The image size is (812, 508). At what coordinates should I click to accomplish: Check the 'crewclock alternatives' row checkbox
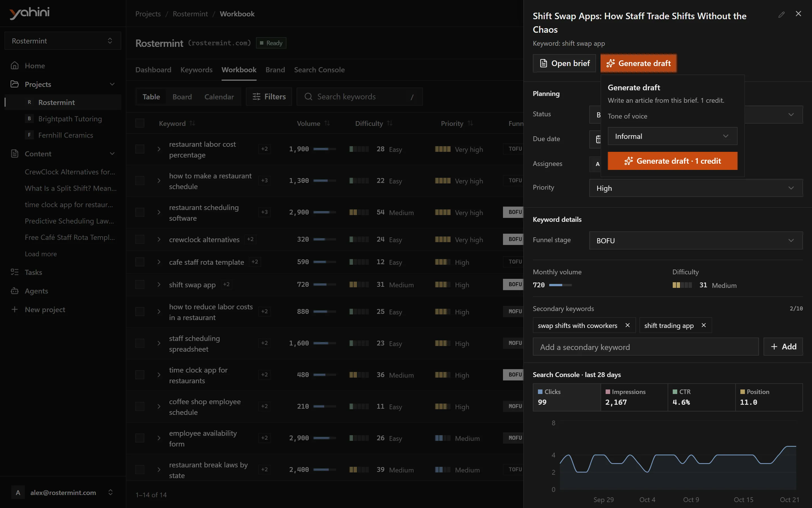pyautogui.click(x=140, y=240)
